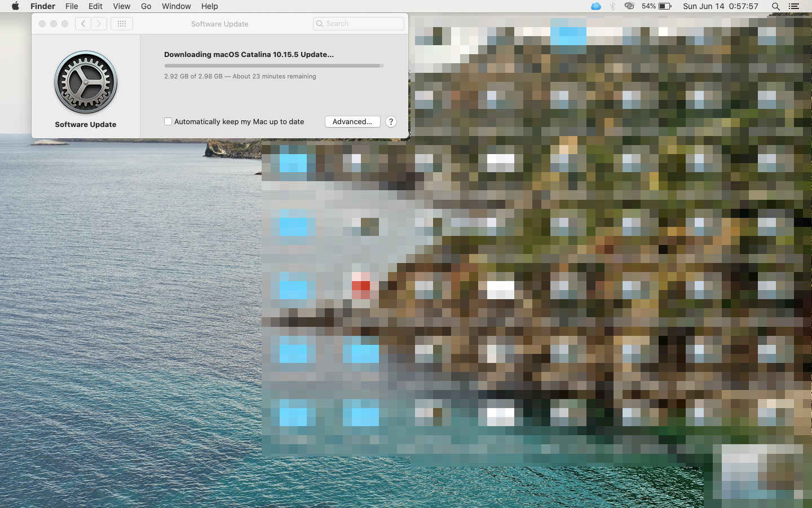The image size is (812, 508).
Task: Go back to previous preference pane
Action: tap(83, 24)
